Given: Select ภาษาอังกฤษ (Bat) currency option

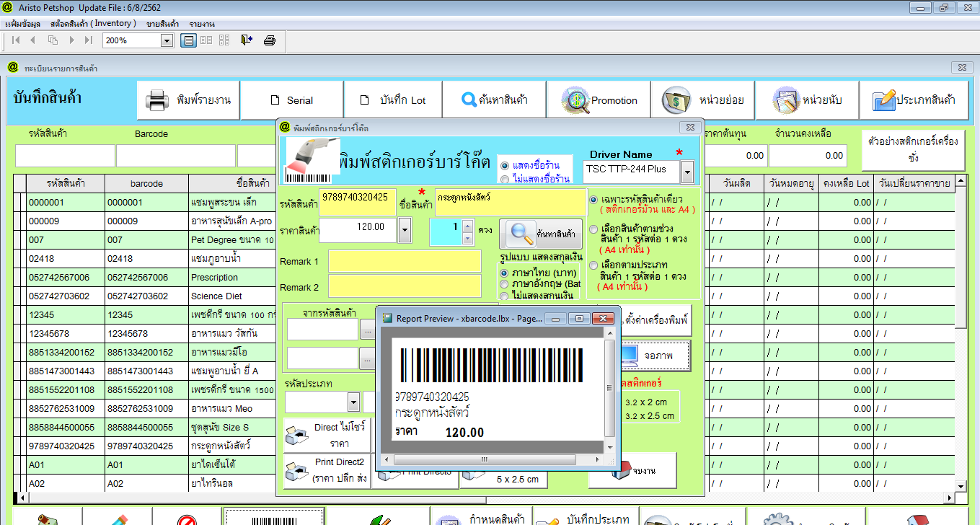Looking at the screenshot, I should click(504, 284).
